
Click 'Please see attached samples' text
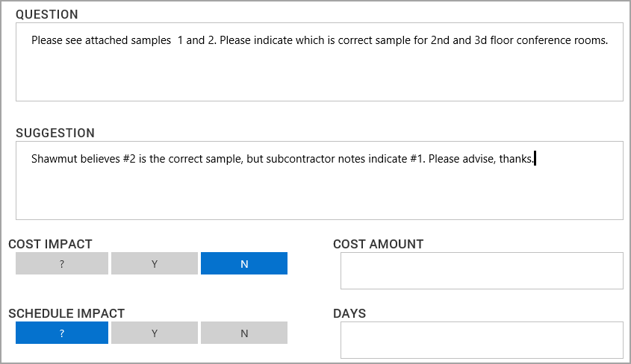tap(101, 40)
